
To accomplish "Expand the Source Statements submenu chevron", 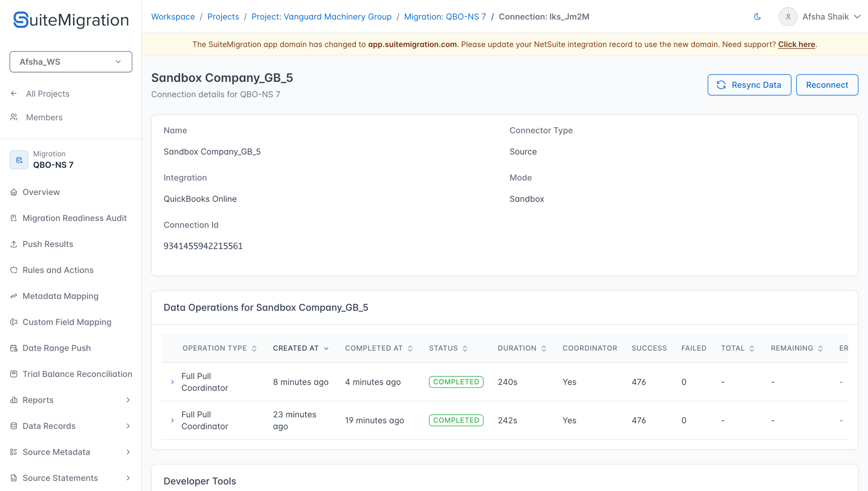I will (x=128, y=478).
